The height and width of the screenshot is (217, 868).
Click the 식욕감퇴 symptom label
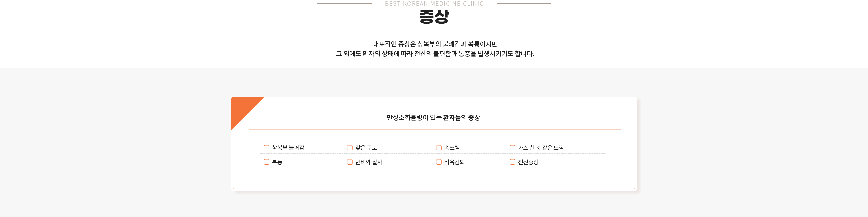[x=454, y=162]
